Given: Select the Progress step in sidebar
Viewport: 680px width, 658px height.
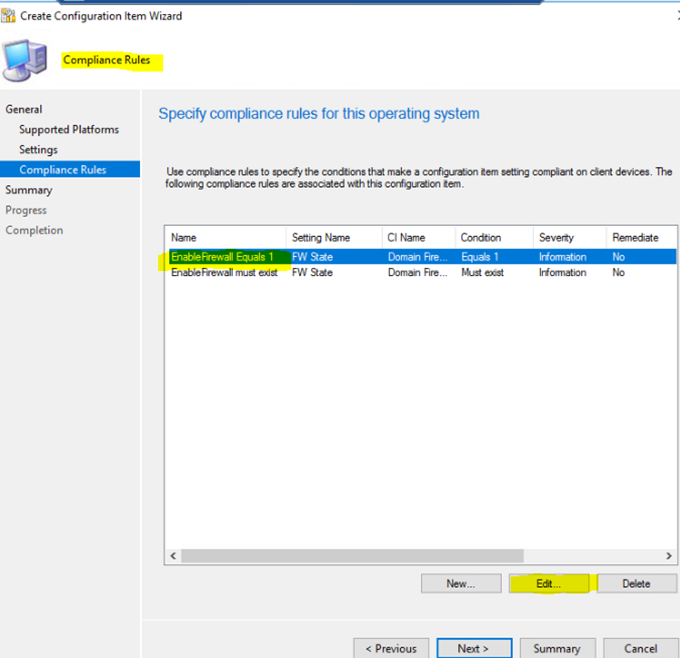Looking at the screenshot, I should coord(26,210).
